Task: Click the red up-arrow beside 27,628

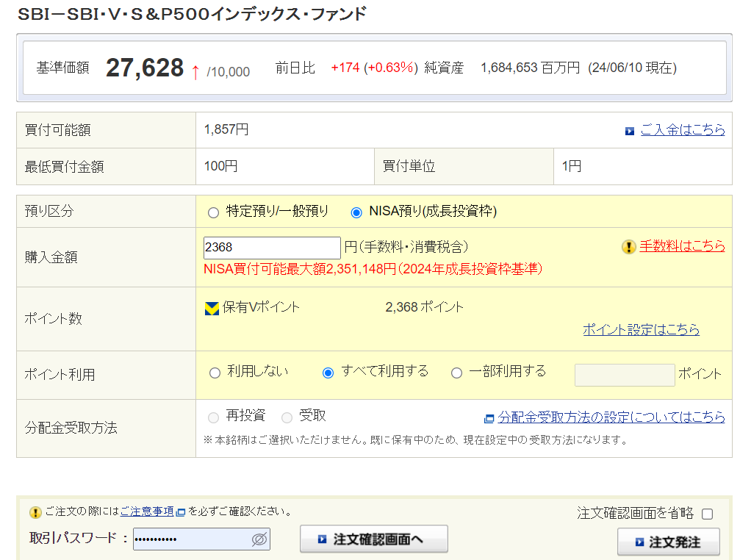Action: tap(195, 71)
